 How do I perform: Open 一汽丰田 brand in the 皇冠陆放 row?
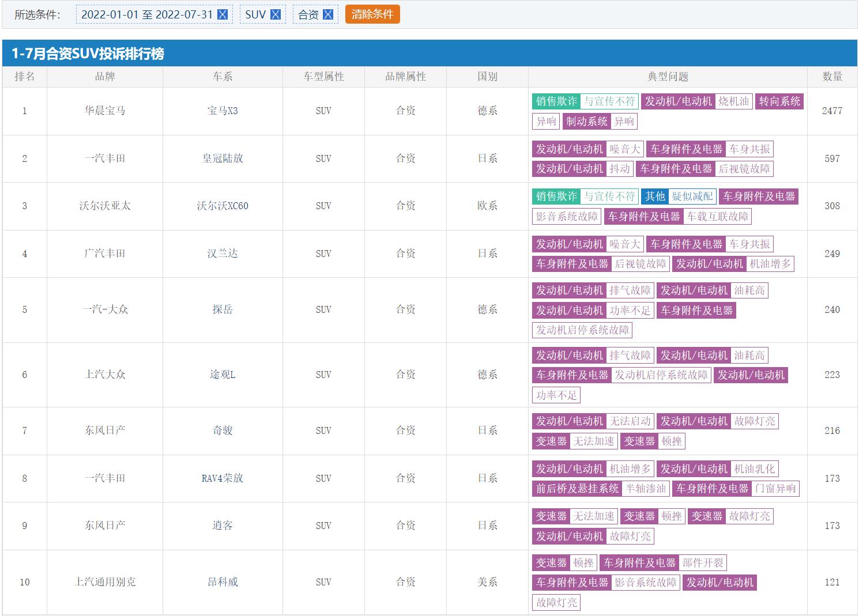105,158
